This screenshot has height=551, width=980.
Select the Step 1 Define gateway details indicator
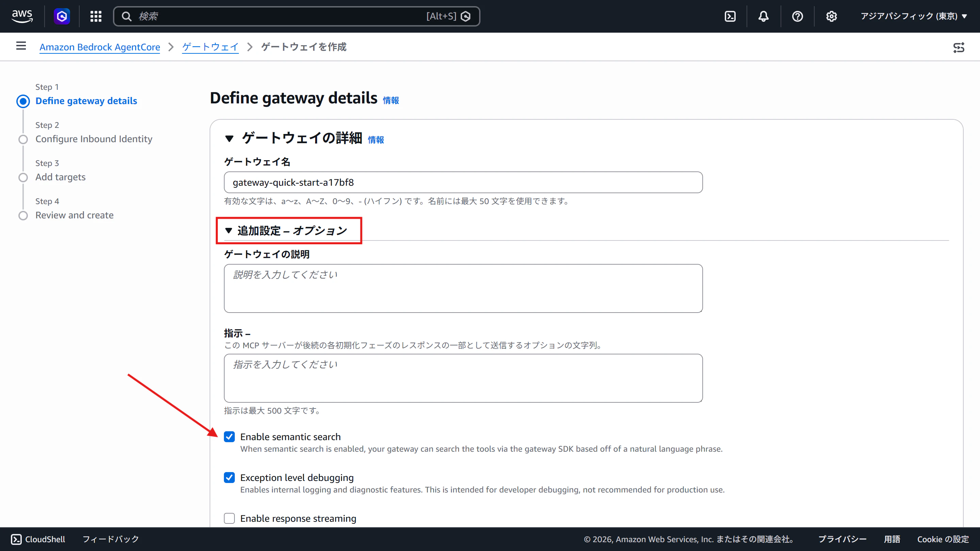[23, 101]
